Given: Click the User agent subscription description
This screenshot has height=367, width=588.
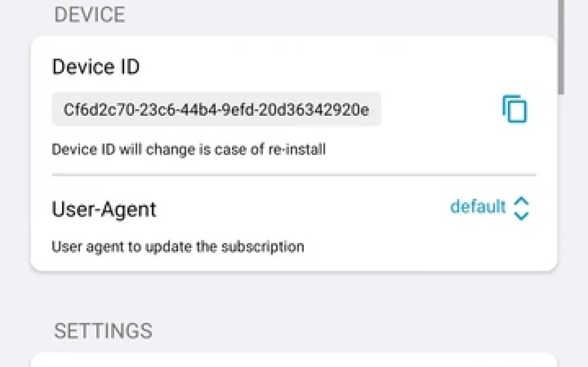Looking at the screenshot, I should [x=178, y=247].
